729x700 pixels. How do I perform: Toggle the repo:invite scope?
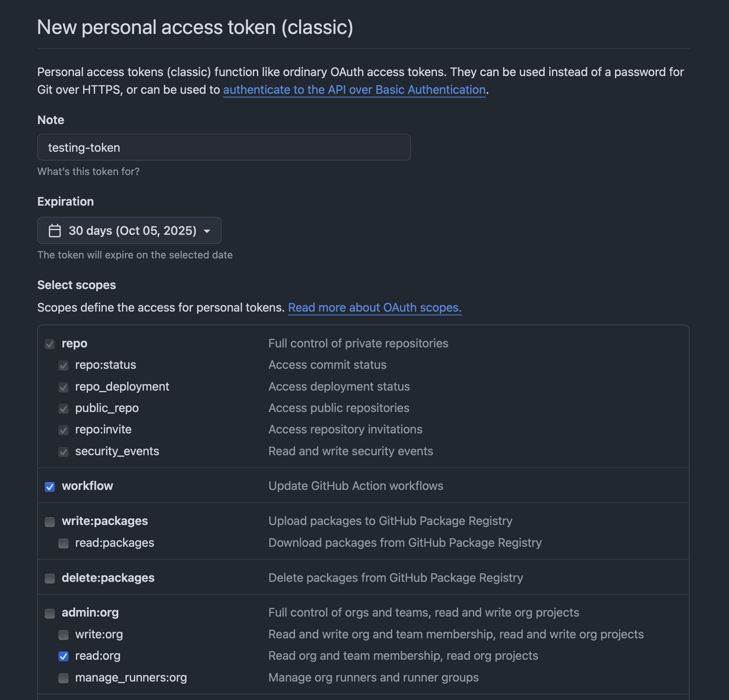(x=63, y=430)
